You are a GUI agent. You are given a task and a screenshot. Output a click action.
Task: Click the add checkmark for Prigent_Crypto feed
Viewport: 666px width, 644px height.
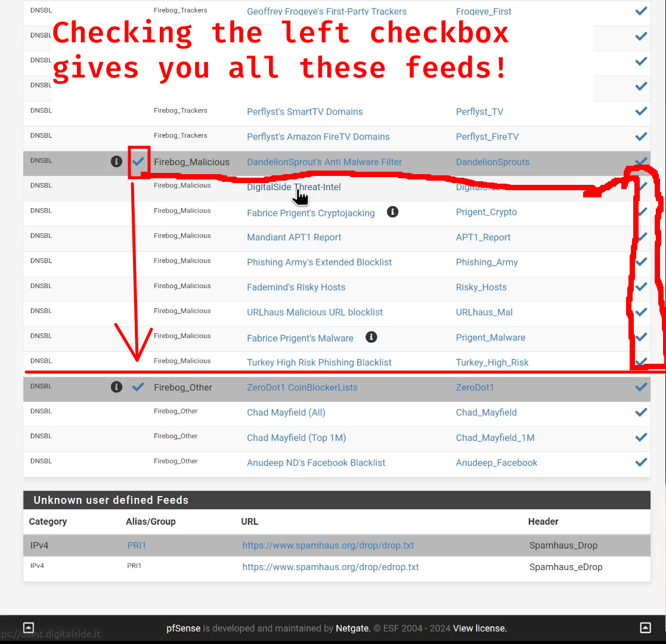pyautogui.click(x=641, y=212)
